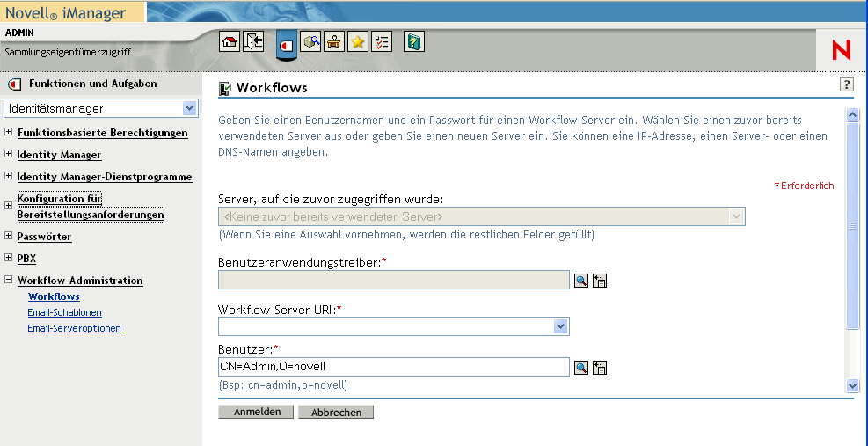The width and height of the screenshot is (868, 446).
Task: Open the View Objects icon
Action: (311, 41)
